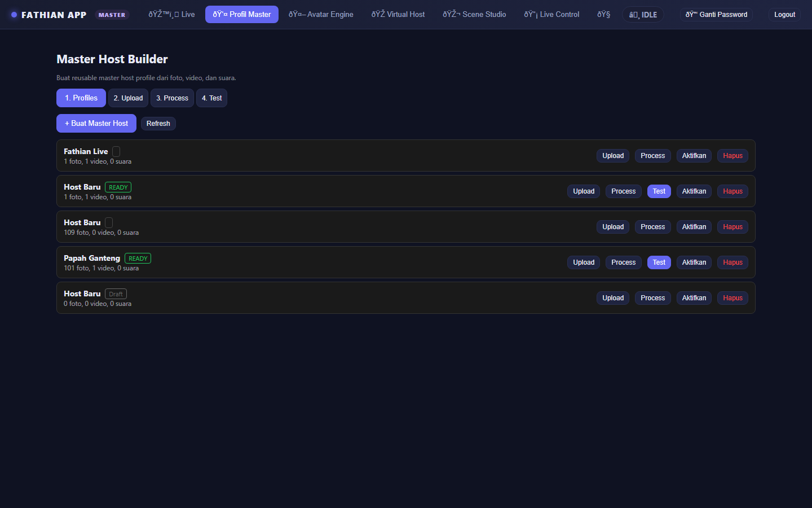
Task: Click the IDLE status indicator
Action: point(643,15)
